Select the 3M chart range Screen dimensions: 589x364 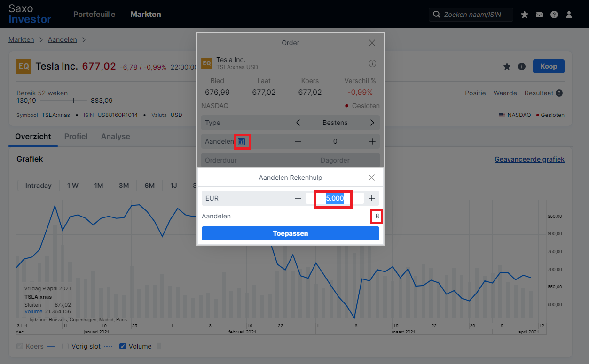click(124, 186)
